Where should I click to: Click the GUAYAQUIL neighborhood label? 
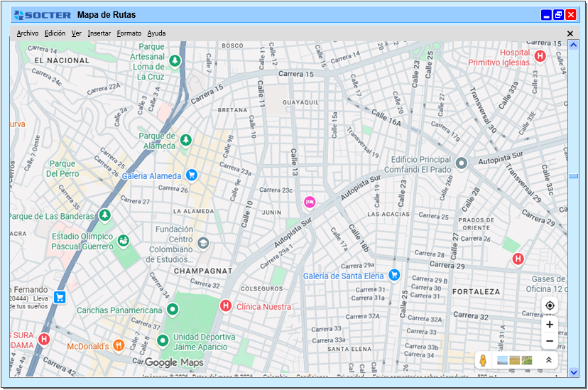tap(301, 102)
